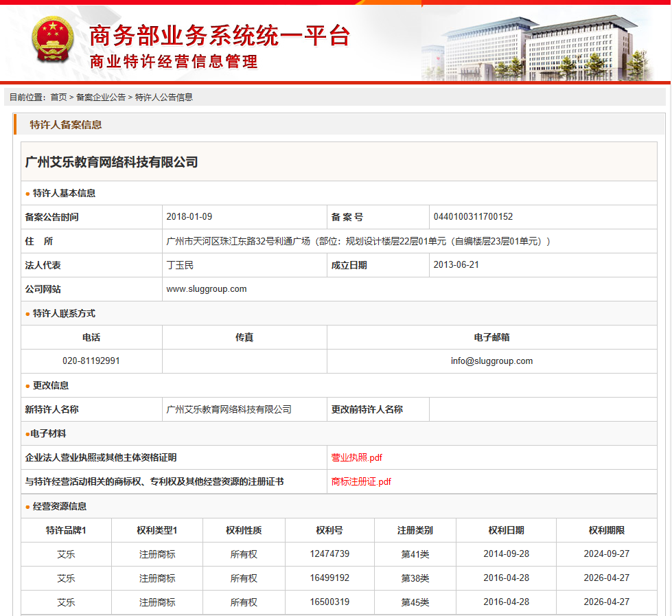672x616 pixels.
Task: Click the national emblem logo
Action: click(x=53, y=39)
